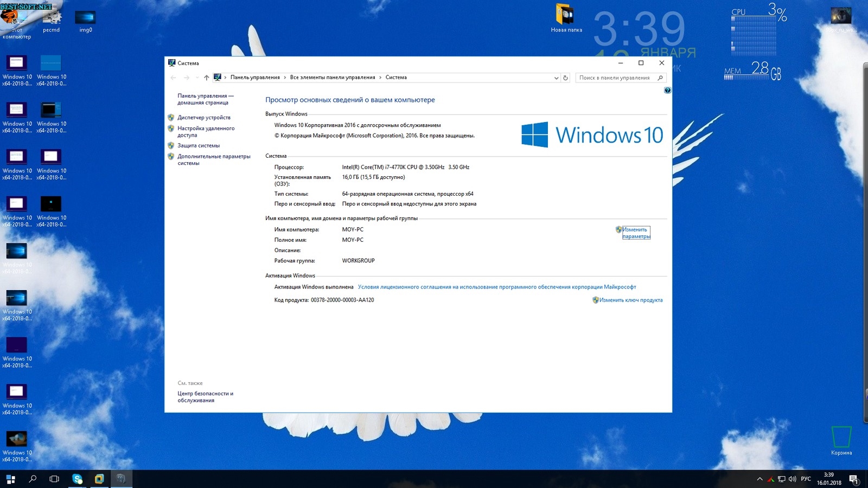Open Настройка удаленного доступа
868x488 pixels.
tap(206, 132)
